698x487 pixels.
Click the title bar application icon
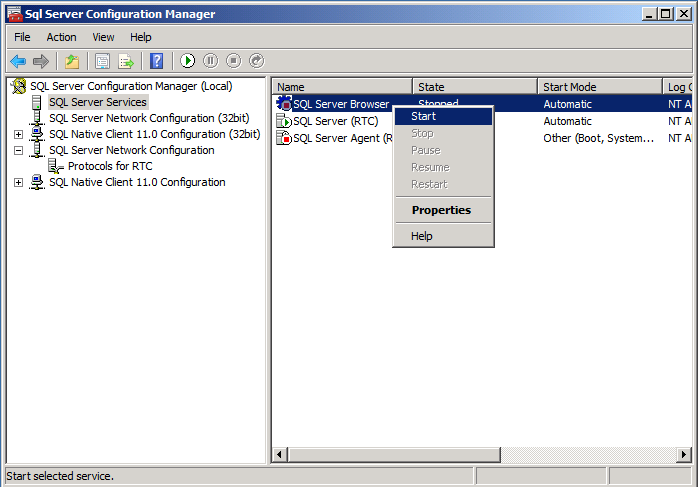[x=15, y=14]
